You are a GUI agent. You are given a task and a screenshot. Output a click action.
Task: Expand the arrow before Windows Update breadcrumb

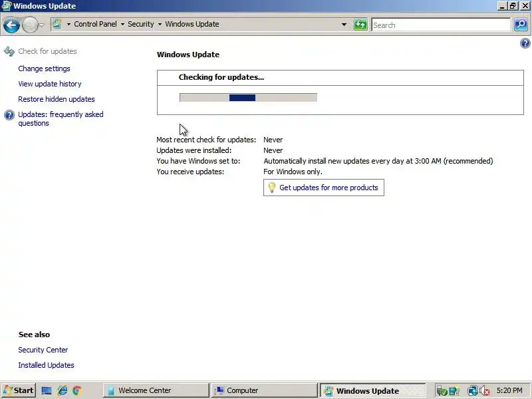[x=160, y=25]
